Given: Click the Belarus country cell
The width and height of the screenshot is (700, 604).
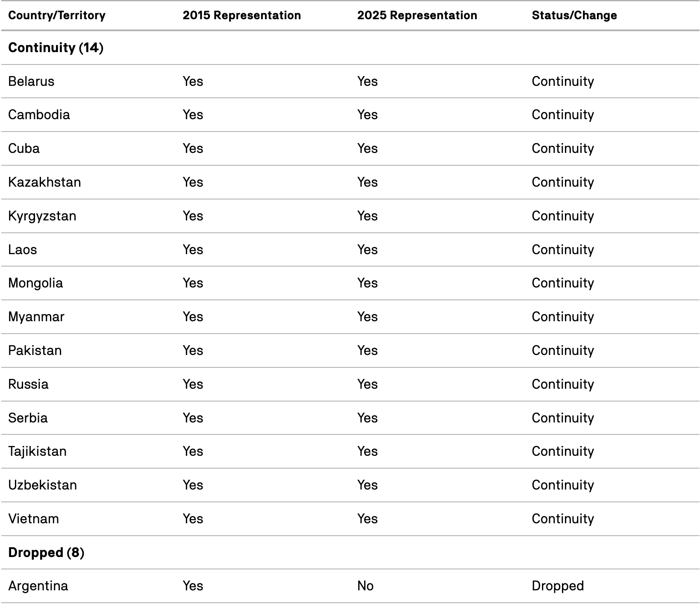Looking at the screenshot, I should coord(31,81).
